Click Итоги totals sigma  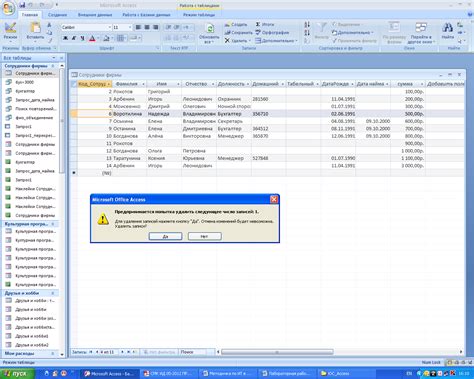pos(265,25)
